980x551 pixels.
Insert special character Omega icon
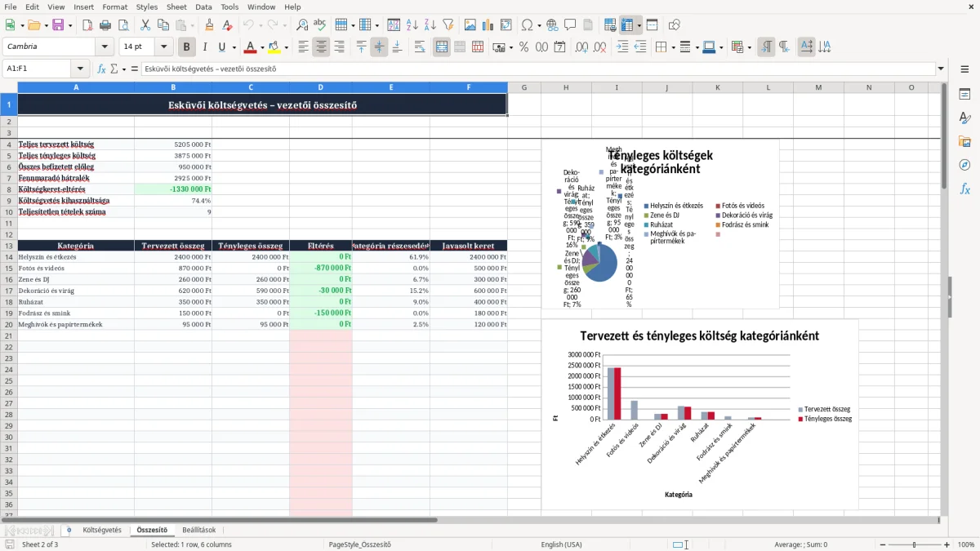click(x=527, y=25)
